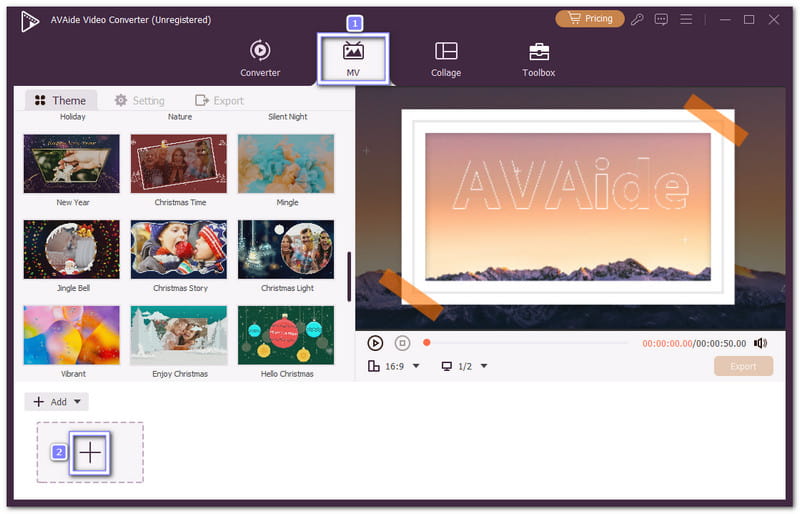
Task: Click the playback progress slider handle
Action: tap(427, 342)
